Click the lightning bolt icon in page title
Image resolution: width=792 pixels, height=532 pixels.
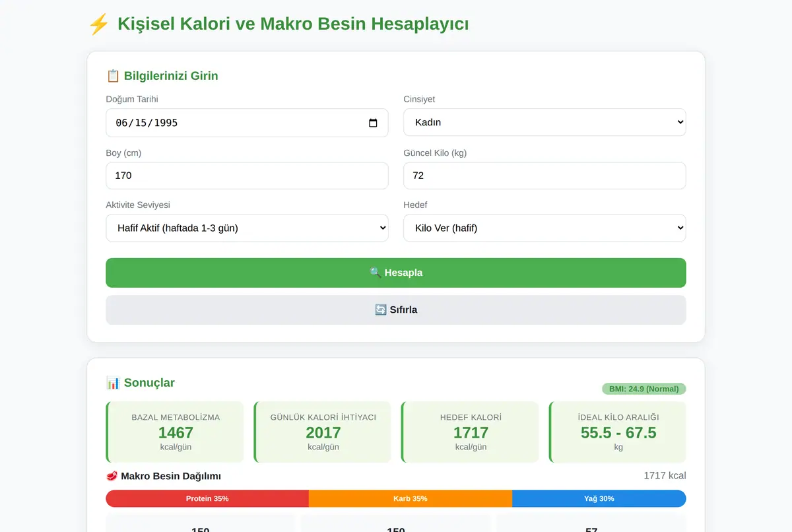(99, 24)
